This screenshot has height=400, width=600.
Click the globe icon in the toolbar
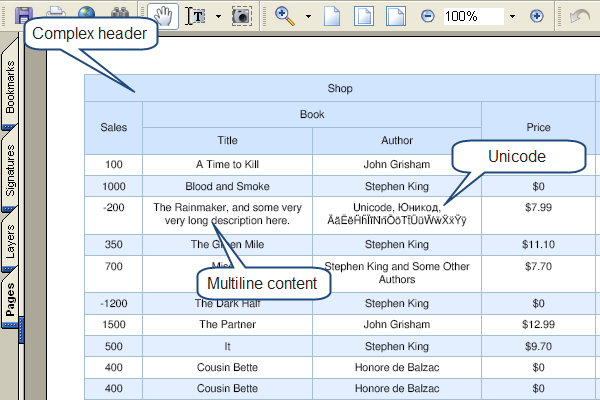pos(86,12)
